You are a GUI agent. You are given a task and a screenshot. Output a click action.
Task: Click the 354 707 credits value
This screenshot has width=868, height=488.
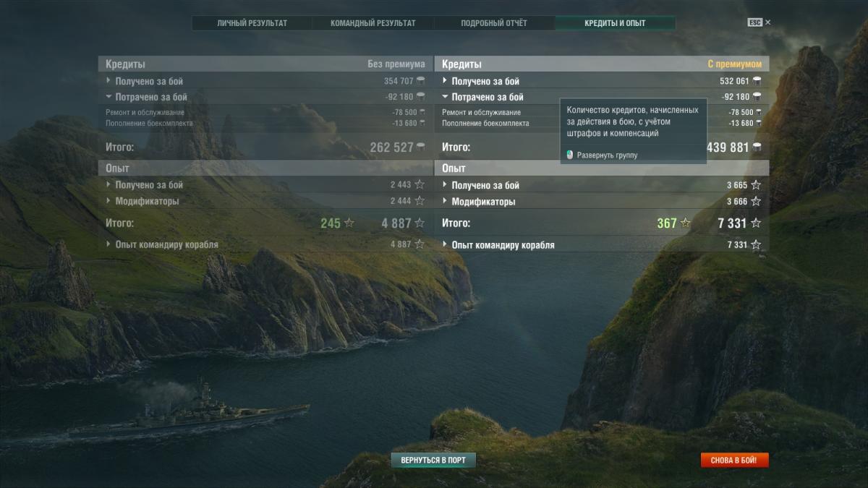pyautogui.click(x=399, y=81)
